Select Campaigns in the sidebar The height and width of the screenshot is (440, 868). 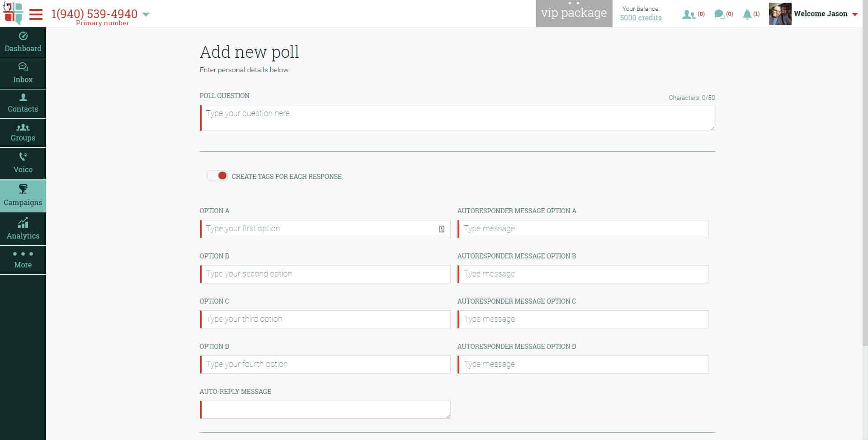point(23,196)
